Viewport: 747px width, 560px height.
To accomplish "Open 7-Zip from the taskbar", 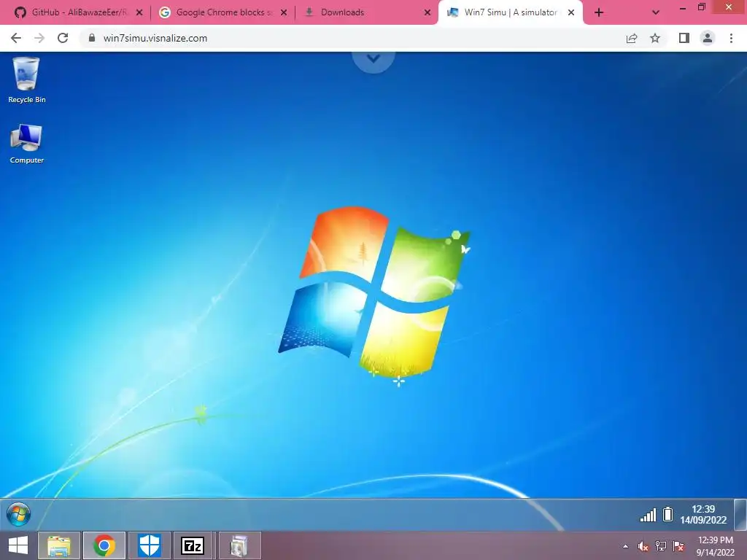I will pos(193,545).
